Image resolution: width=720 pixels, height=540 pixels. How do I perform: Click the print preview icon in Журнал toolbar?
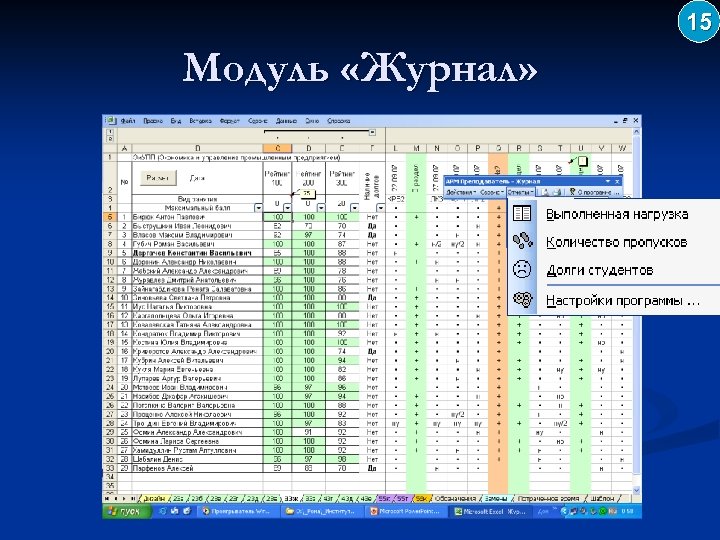coord(546,192)
